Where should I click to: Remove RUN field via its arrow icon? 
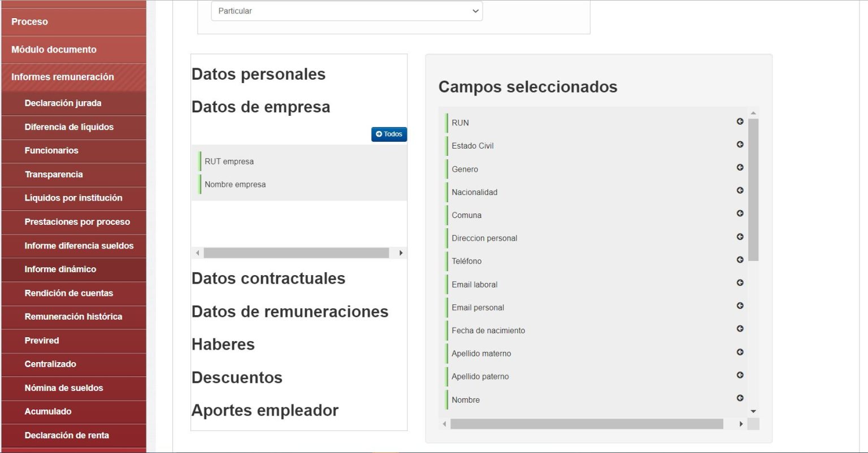(740, 121)
